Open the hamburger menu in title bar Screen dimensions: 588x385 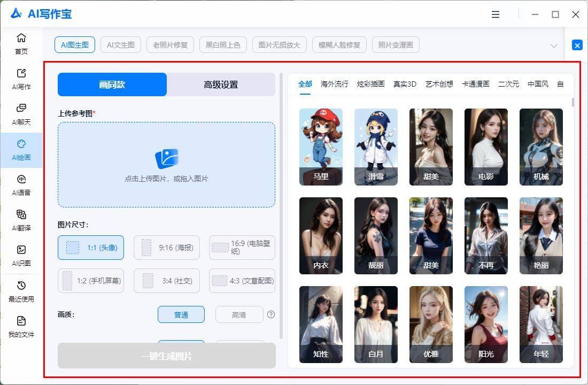click(x=496, y=14)
